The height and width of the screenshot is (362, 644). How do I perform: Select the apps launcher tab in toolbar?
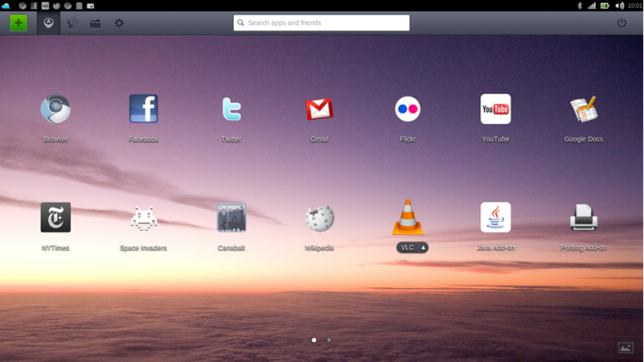pos(48,23)
